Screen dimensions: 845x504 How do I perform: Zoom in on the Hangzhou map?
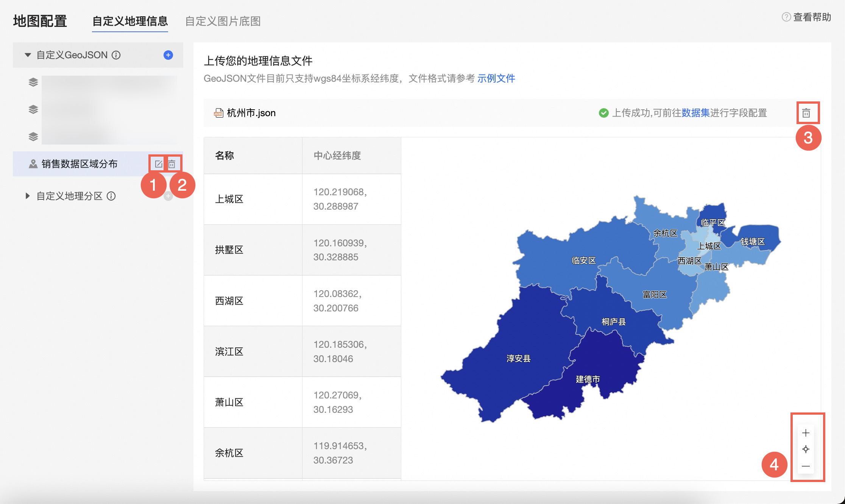click(x=805, y=433)
